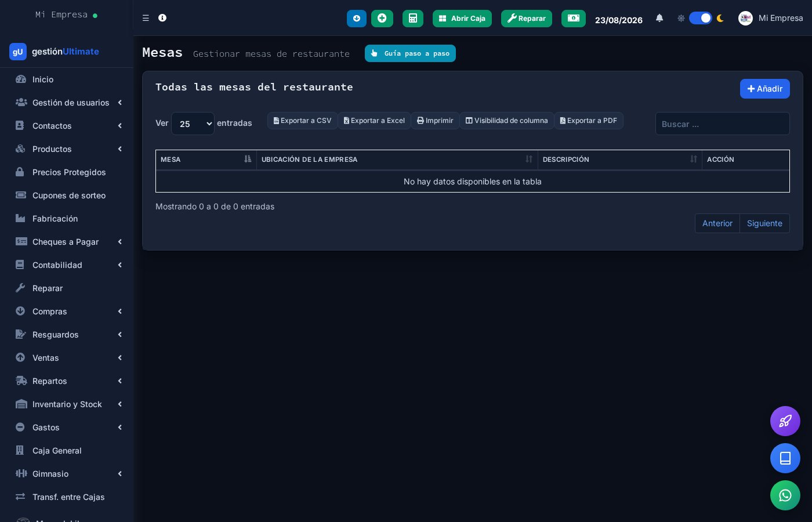Open Fabricación menu item
Screen dimensions: 812x522
pyautogui.click(x=67, y=219)
